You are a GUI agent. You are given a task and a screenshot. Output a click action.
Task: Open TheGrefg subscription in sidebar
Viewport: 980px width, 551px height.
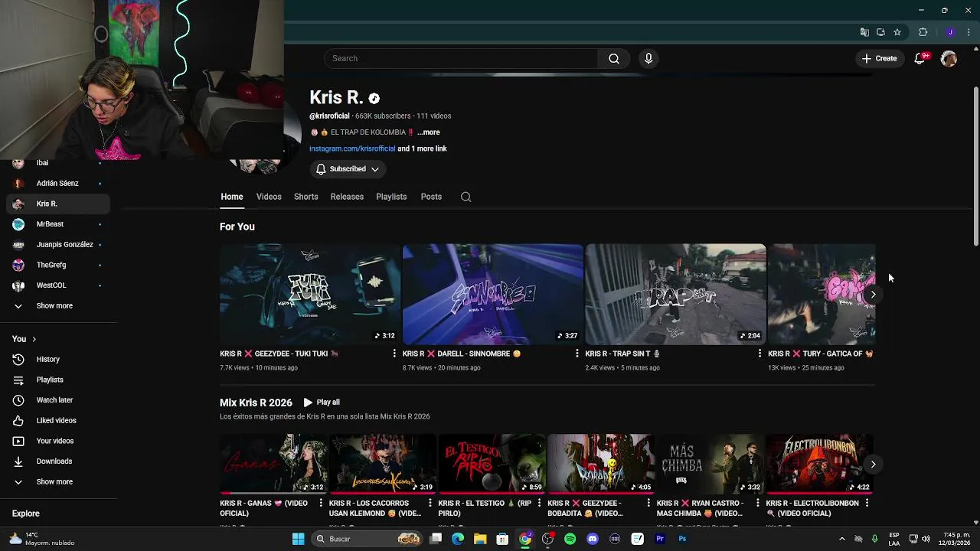(58, 265)
